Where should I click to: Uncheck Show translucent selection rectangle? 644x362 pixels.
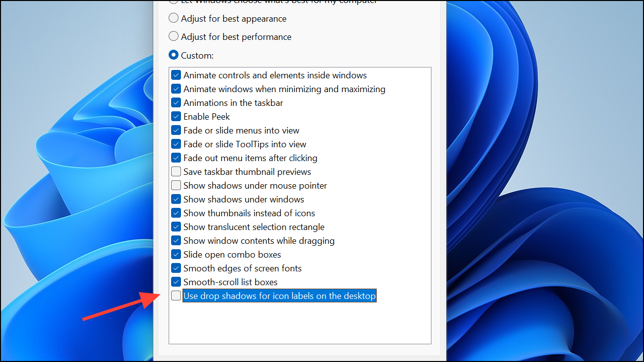(x=176, y=227)
